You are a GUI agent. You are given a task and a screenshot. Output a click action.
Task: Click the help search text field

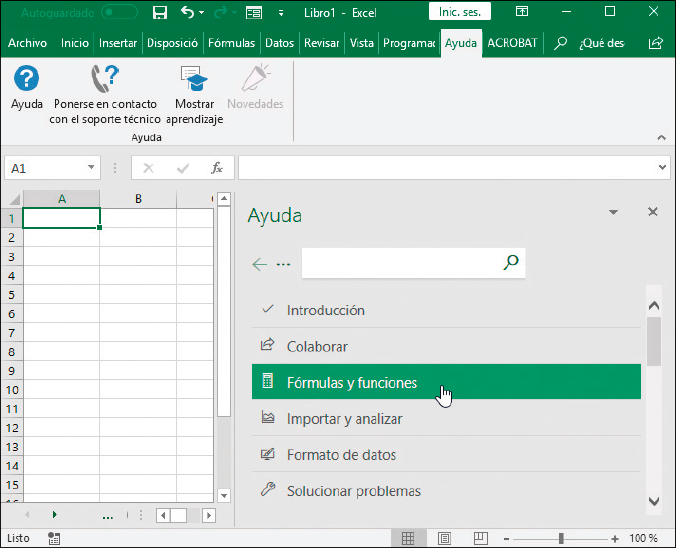(x=400, y=263)
